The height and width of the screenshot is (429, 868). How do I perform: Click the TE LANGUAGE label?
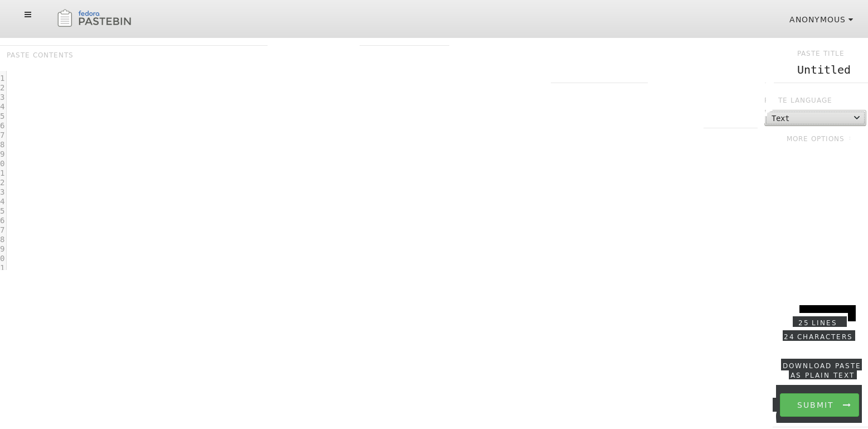pos(805,100)
